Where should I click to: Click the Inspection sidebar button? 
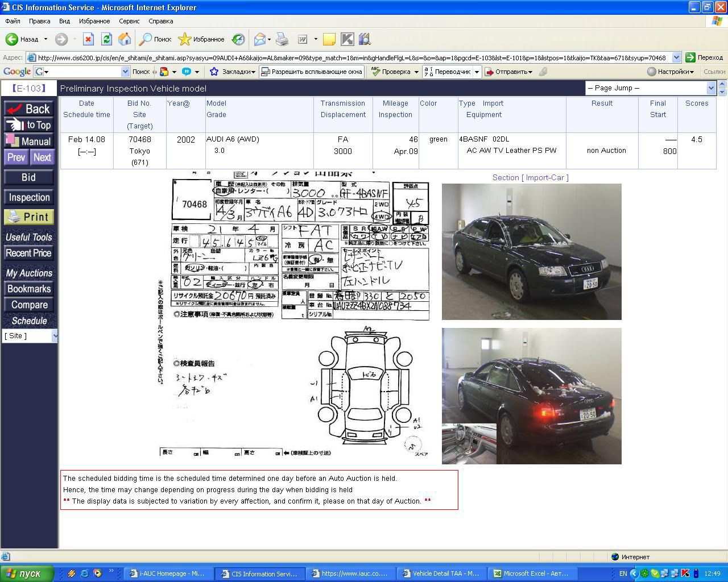click(x=29, y=197)
